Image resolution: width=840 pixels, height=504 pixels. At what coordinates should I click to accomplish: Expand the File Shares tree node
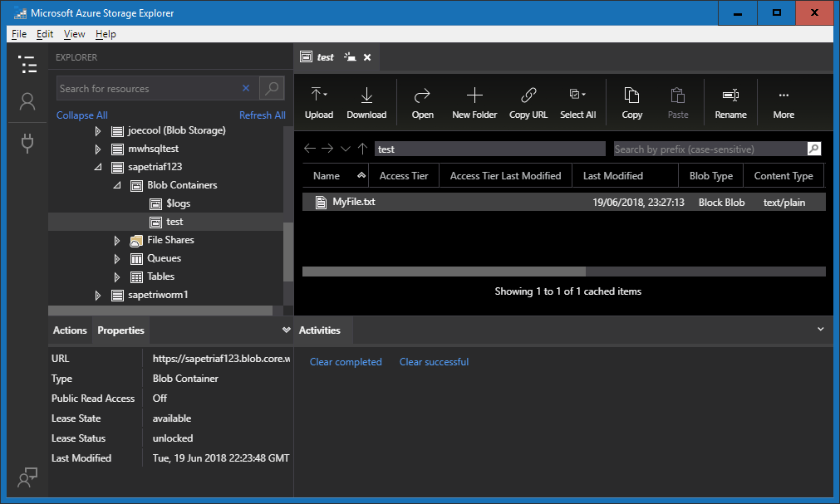[117, 240]
